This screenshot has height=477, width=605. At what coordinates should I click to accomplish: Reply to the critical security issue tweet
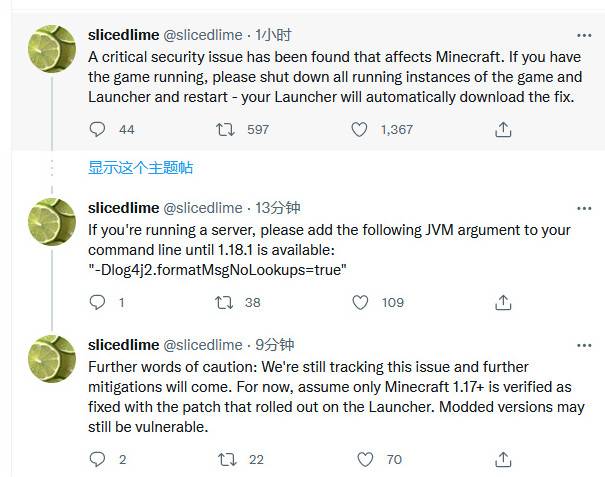[97, 129]
